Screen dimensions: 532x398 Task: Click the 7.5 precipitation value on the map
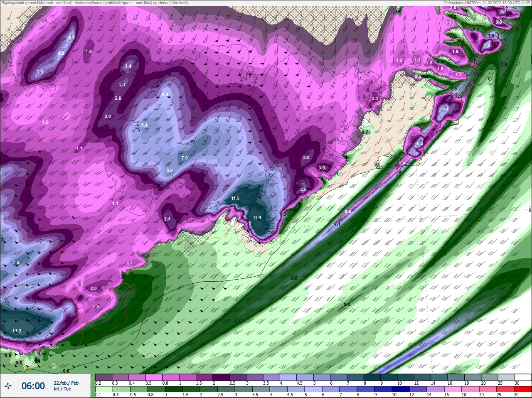click(16, 263)
